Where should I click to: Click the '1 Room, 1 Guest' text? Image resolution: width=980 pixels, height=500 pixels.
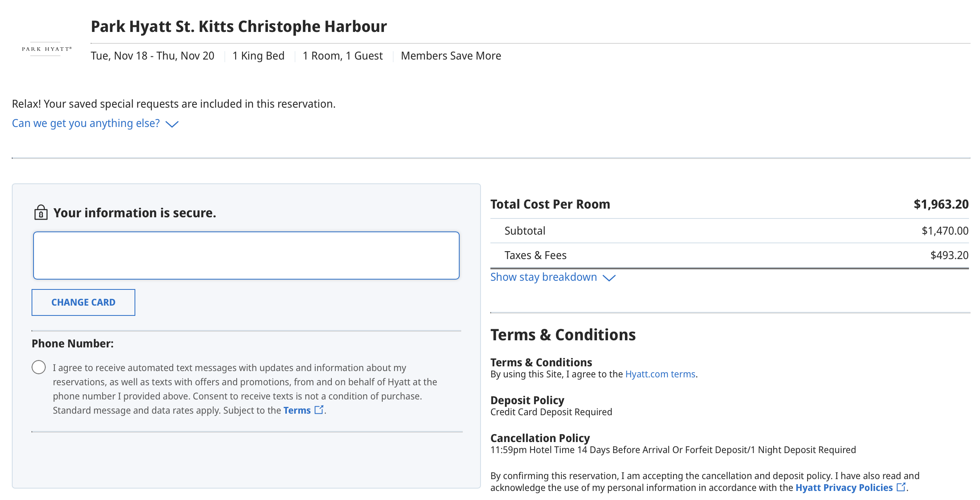tap(342, 56)
